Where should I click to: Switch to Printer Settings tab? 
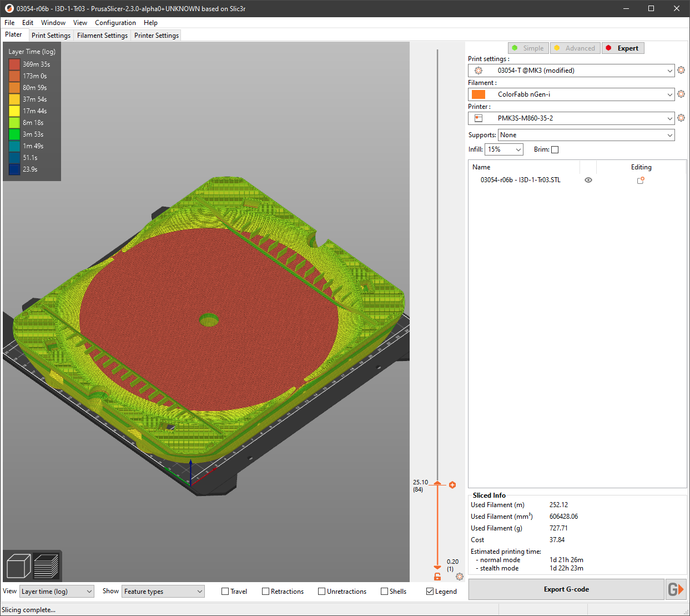pos(157,36)
